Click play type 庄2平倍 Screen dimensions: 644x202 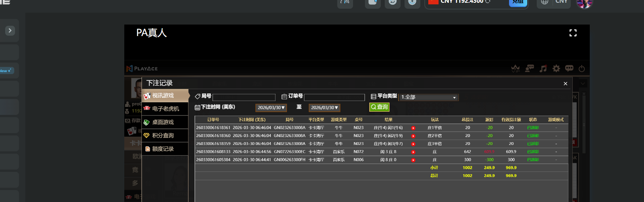pyautogui.click(x=435, y=136)
